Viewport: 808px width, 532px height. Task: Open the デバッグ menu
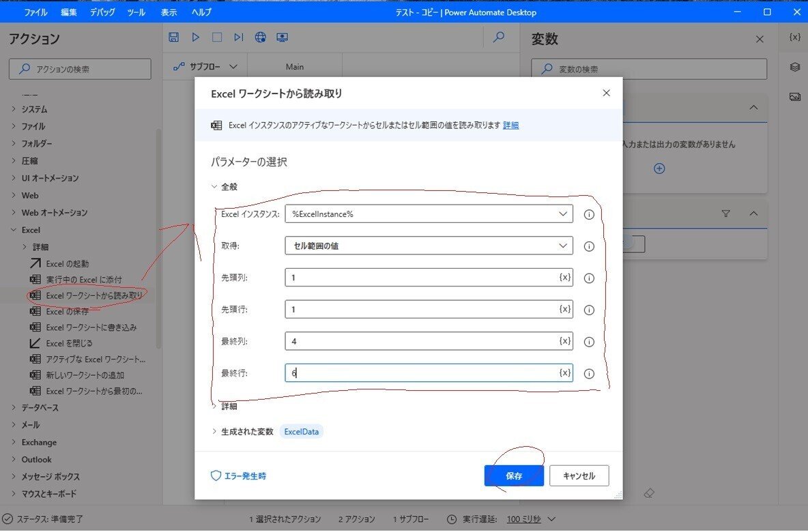(x=101, y=12)
